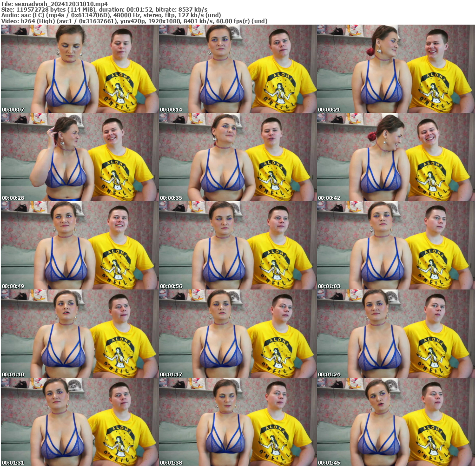Click the Size and duration info line

[104, 9]
